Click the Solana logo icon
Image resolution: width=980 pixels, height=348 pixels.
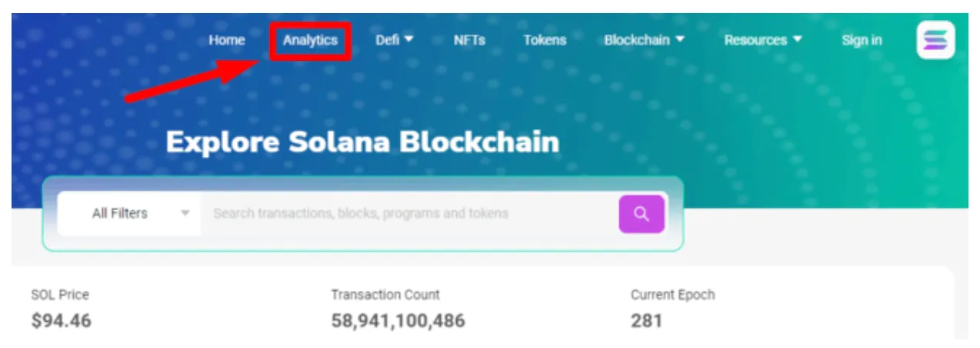click(x=935, y=40)
